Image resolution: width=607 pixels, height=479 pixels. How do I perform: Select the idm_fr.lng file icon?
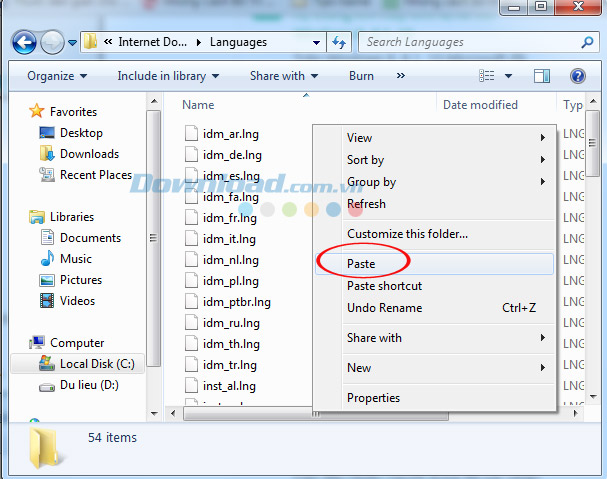[x=191, y=218]
